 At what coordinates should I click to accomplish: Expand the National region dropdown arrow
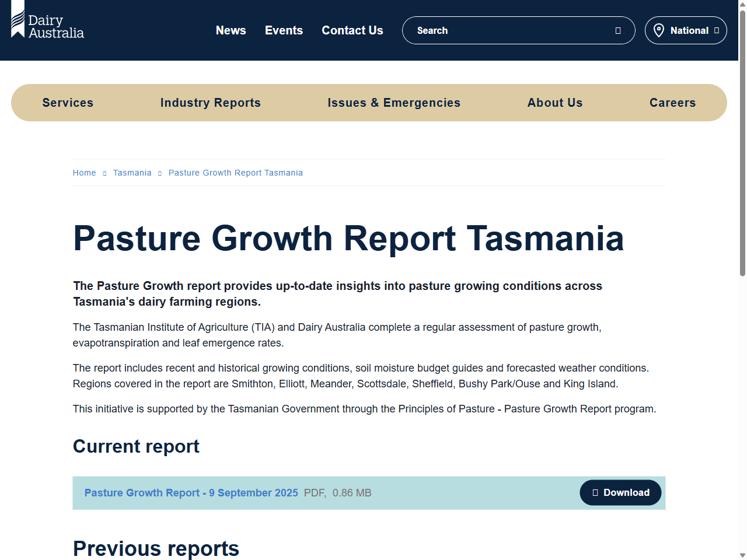coord(717,30)
